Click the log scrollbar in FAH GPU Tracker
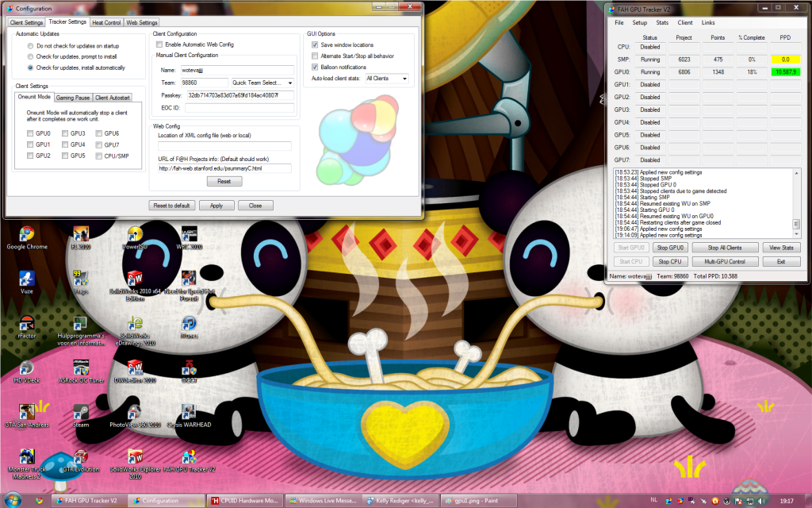Viewport: 812px width, 508px height. 796,203
